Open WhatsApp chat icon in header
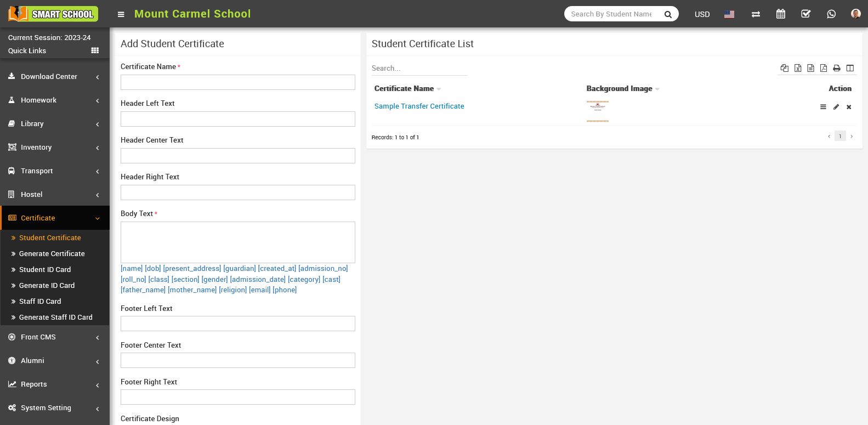This screenshot has width=868, height=425. coord(831,14)
